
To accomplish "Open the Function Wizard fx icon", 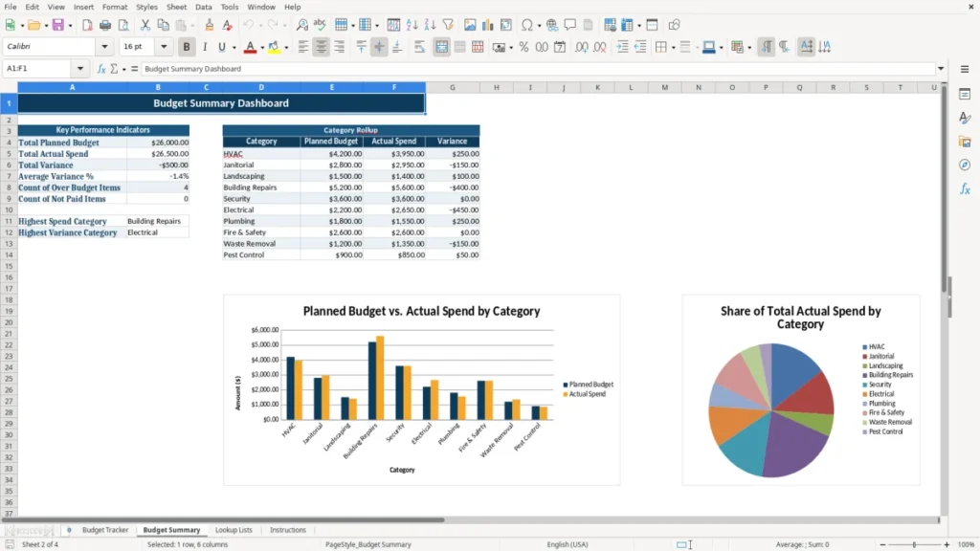I will 101,69.
